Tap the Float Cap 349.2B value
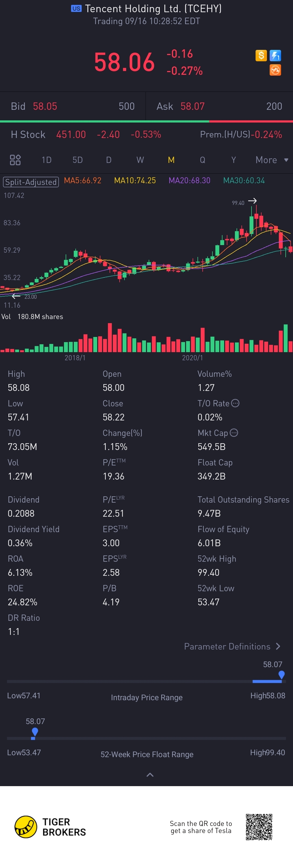The height and width of the screenshot is (868, 293). 211,476
